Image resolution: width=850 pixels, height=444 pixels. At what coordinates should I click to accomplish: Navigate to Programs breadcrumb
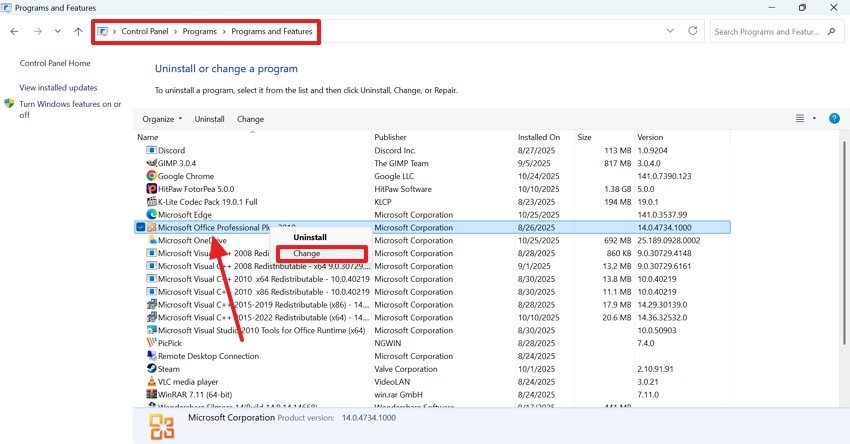click(199, 31)
